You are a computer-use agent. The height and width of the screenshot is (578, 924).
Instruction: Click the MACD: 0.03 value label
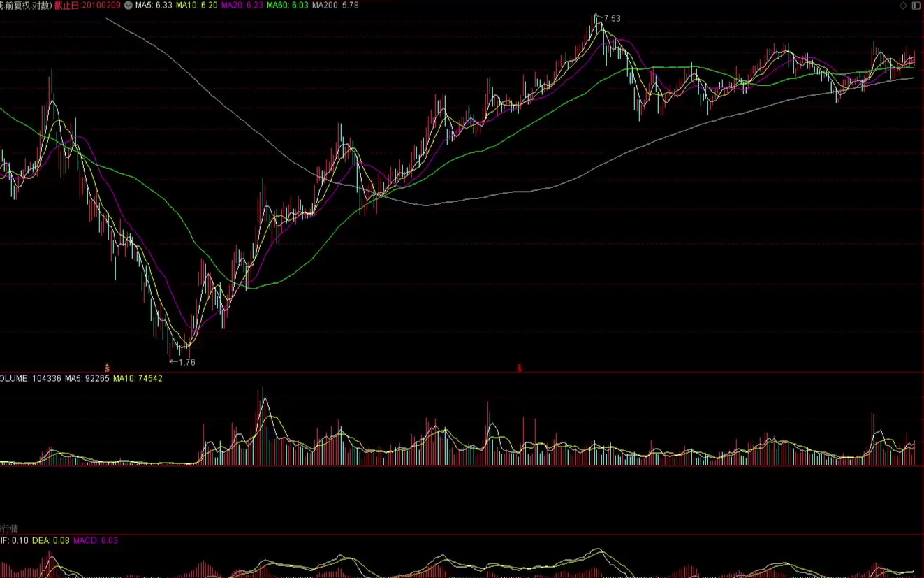click(96, 540)
